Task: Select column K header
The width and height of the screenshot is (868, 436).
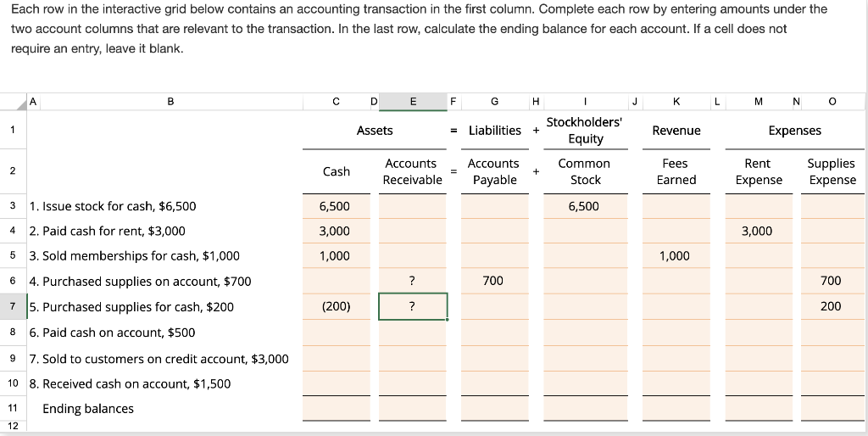Action: (676, 102)
